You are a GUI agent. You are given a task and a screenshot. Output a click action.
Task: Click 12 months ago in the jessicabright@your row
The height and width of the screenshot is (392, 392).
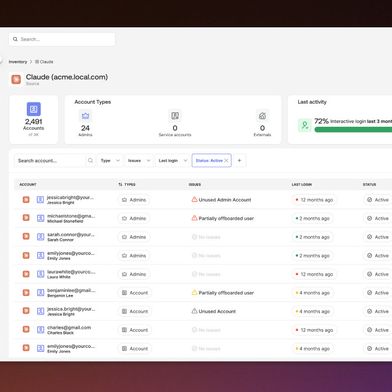coord(317,200)
